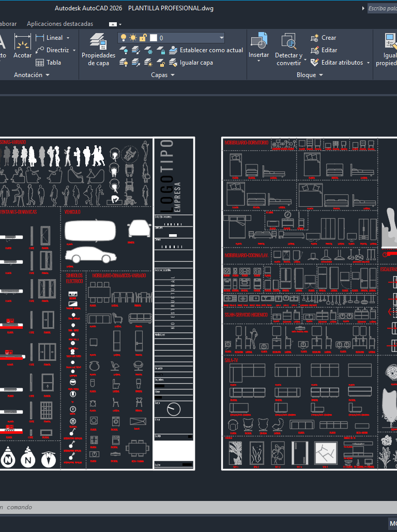Click Crear block tool
The height and width of the screenshot is (532, 397).
(324, 38)
